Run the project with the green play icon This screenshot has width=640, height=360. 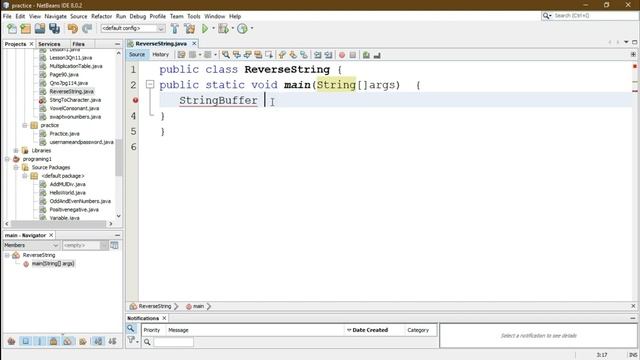point(205,29)
